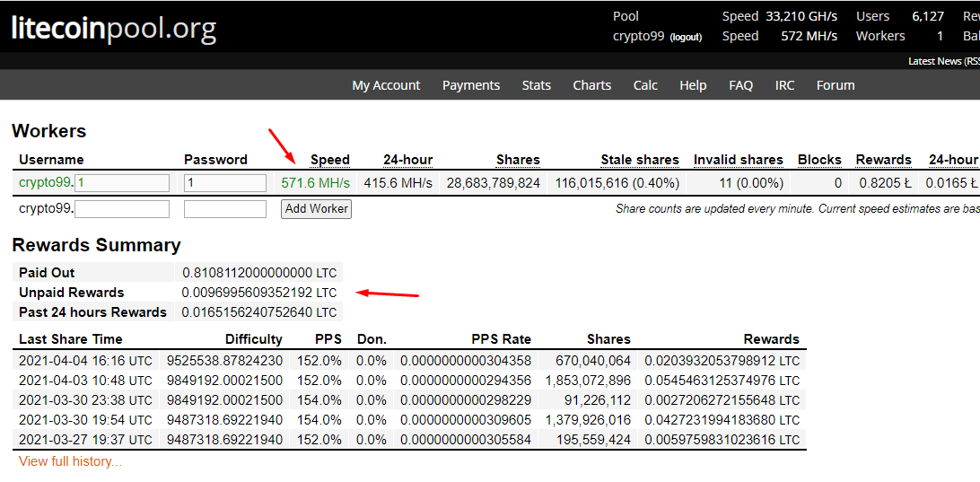
Task: Click the Past 24 hours Rewards amount
Action: [x=258, y=312]
